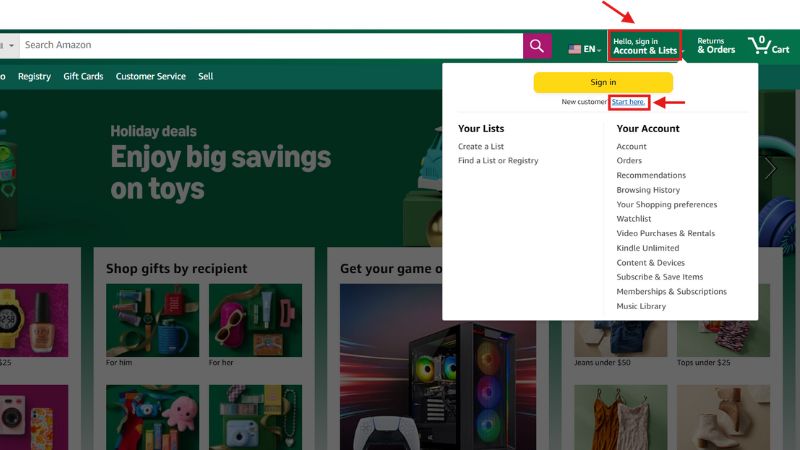
Task: Click Shop gifts by recipient heading
Action: 177,268
